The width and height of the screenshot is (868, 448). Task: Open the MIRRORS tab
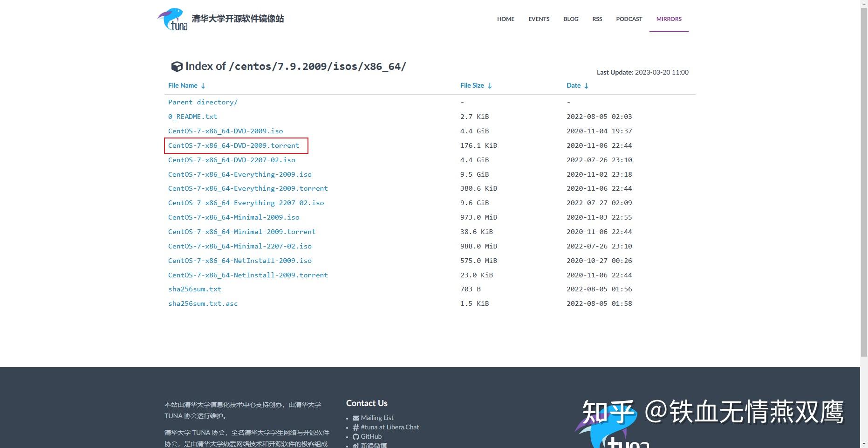click(x=669, y=19)
